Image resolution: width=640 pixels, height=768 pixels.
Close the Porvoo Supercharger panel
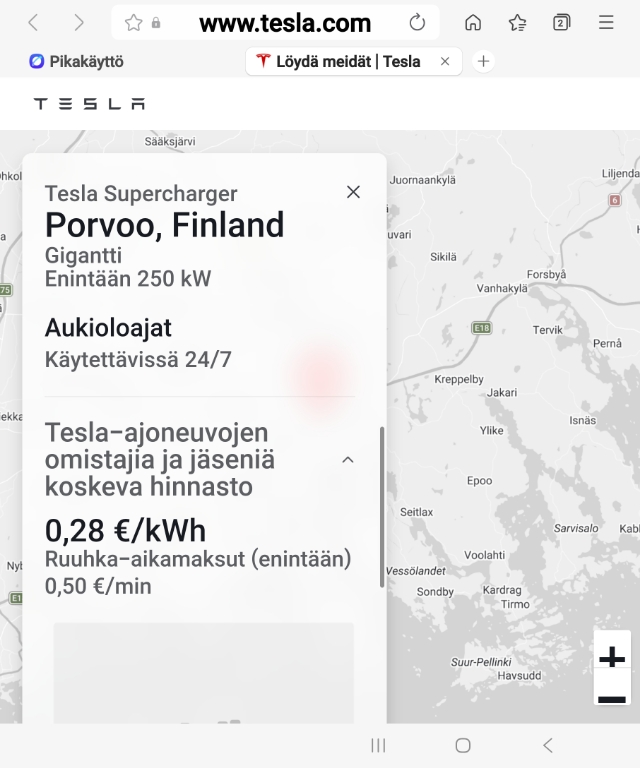(x=353, y=192)
